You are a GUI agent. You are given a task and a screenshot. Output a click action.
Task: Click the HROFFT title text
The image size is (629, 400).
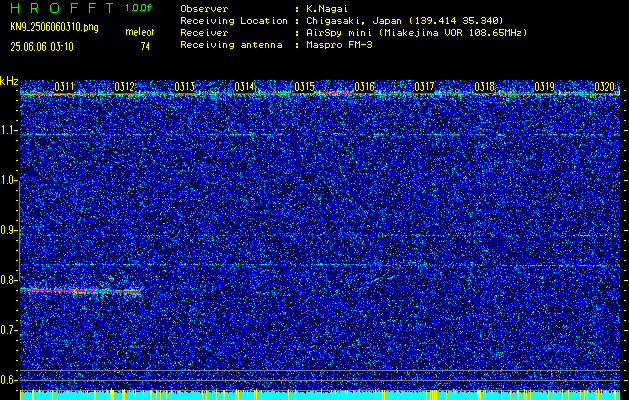pyautogui.click(x=61, y=8)
